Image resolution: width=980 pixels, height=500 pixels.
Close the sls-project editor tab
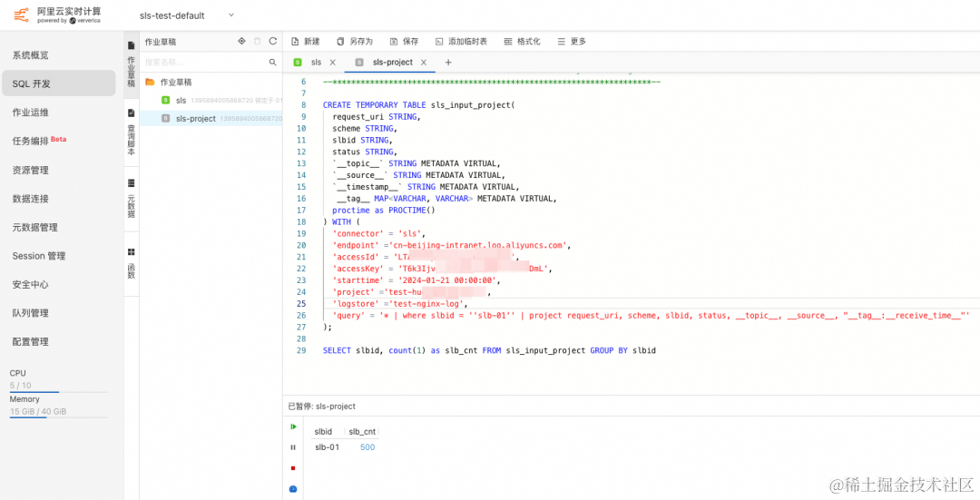pos(424,62)
